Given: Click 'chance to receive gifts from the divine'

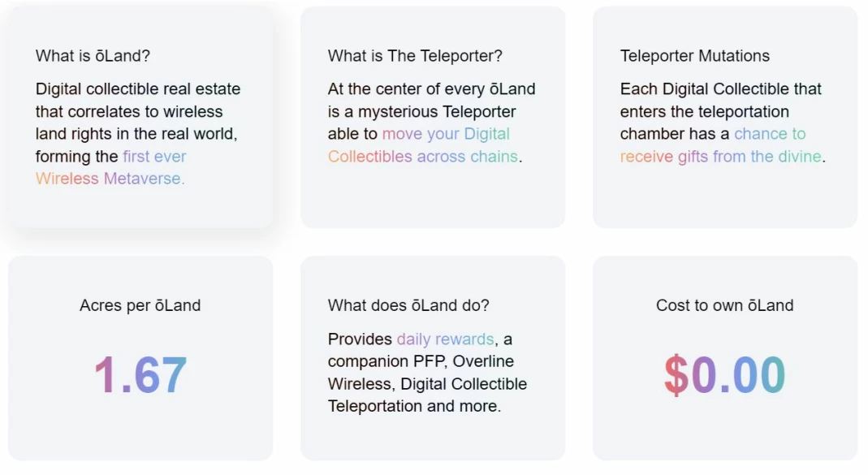Looking at the screenshot, I should [723, 145].
